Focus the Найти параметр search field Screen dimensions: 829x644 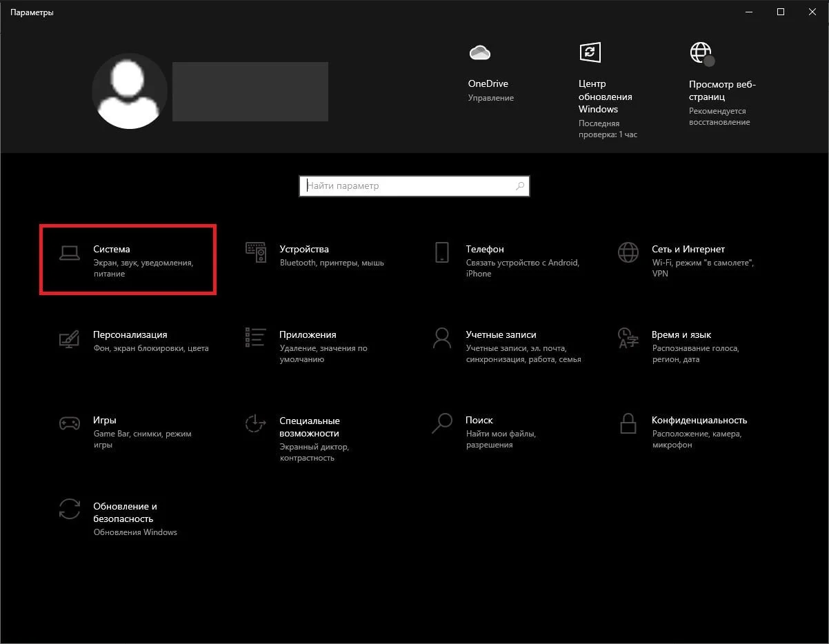point(414,185)
